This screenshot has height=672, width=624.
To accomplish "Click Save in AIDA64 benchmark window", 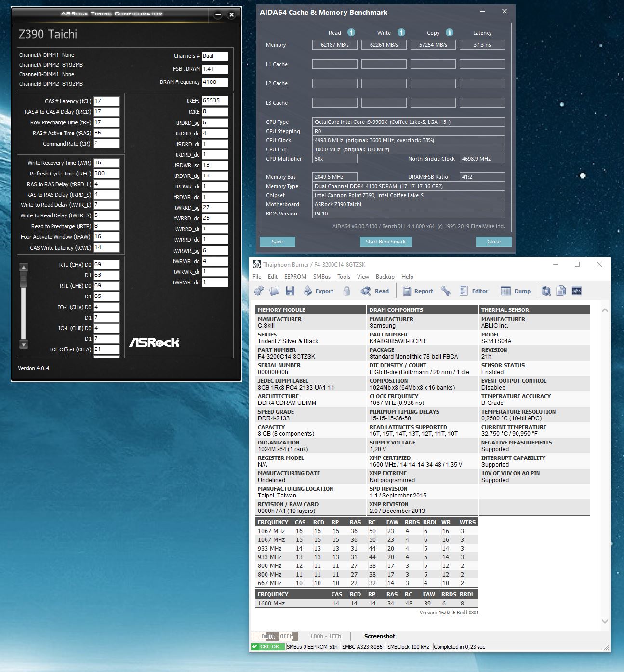I will pyautogui.click(x=277, y=242).
